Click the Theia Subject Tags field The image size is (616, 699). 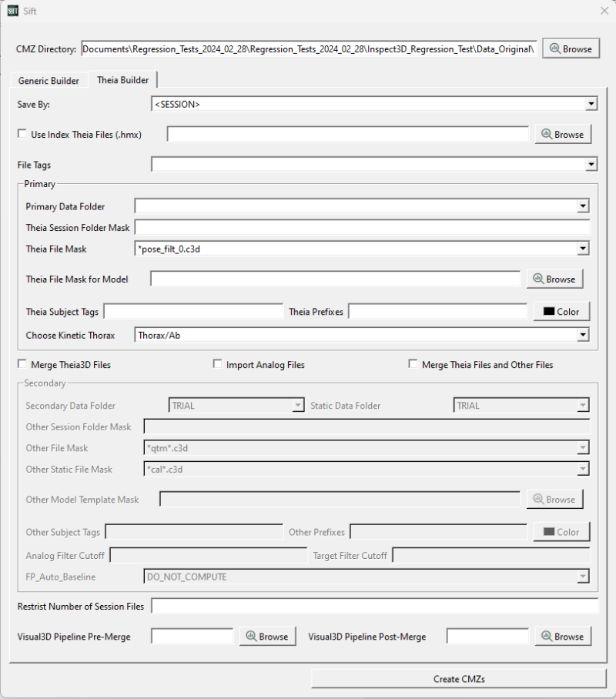193,312
